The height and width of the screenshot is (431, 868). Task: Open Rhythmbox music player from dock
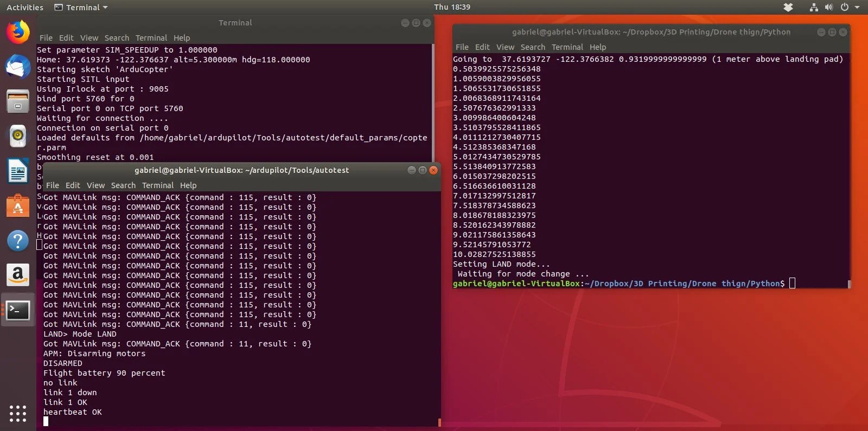pos(18,136)
